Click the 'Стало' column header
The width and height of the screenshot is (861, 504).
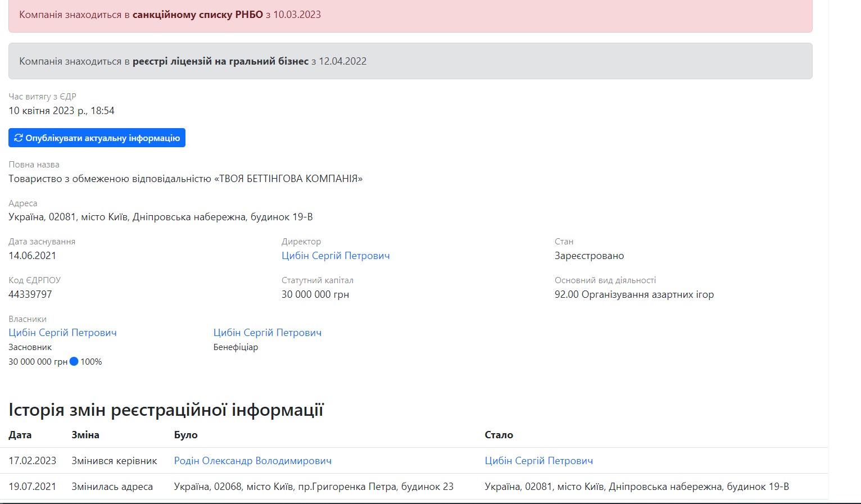coord(499,435)
